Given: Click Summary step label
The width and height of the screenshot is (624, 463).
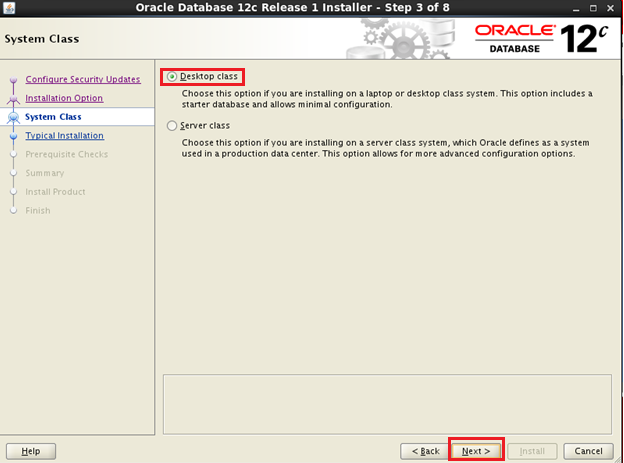Looking at the screenshot, I should [45, 173].
